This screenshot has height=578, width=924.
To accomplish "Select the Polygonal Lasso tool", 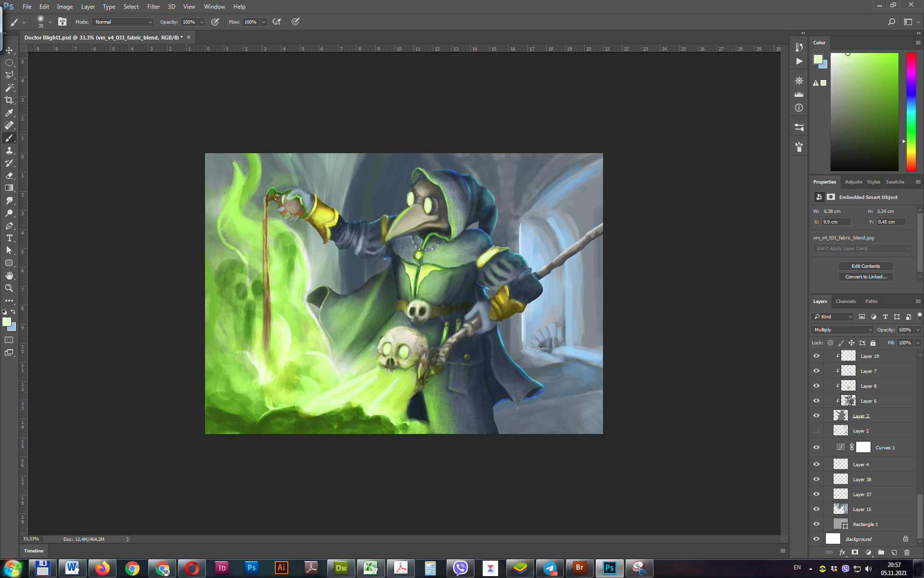I will (x=9, y=75).
